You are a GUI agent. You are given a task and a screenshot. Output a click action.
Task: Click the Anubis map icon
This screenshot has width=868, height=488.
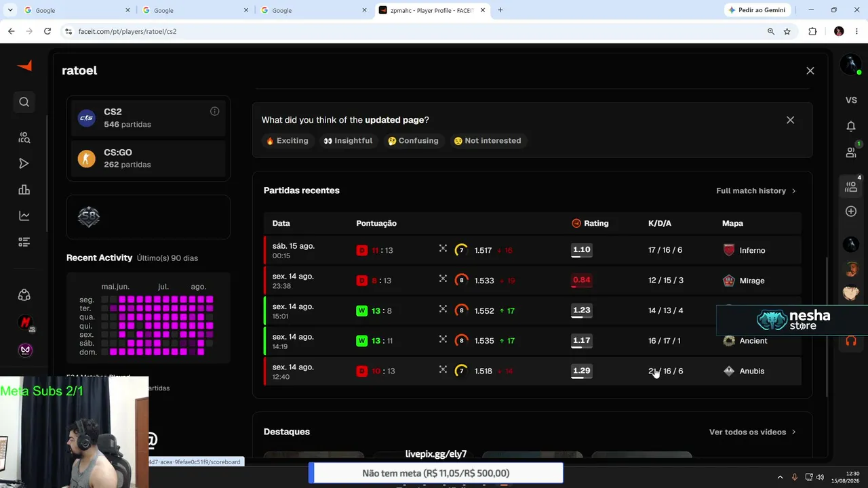coord(729,371)
